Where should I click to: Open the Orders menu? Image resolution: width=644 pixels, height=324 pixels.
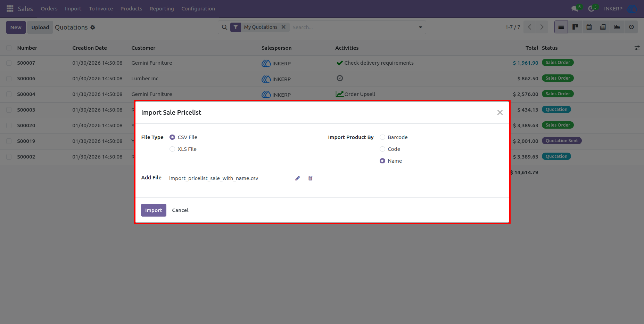[x=49, y=9]
